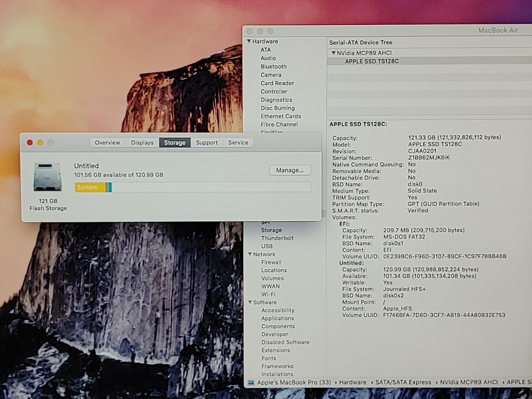Image resolution: width=532 pixels, height=399 pixels.
Task: Select Ethernet Cards in the sidebar
Action: tap(281, 116)
